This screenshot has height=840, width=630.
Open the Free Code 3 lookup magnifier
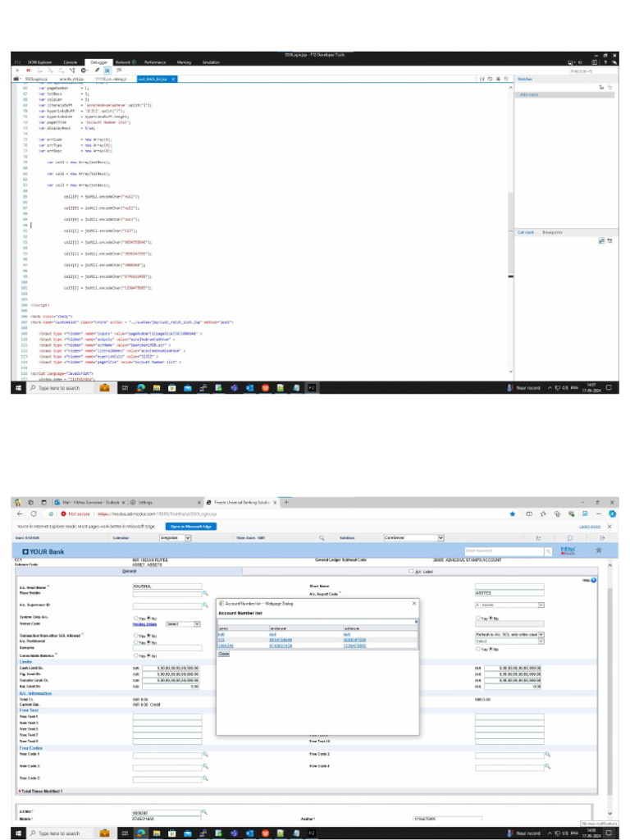[x=205, y=767]
